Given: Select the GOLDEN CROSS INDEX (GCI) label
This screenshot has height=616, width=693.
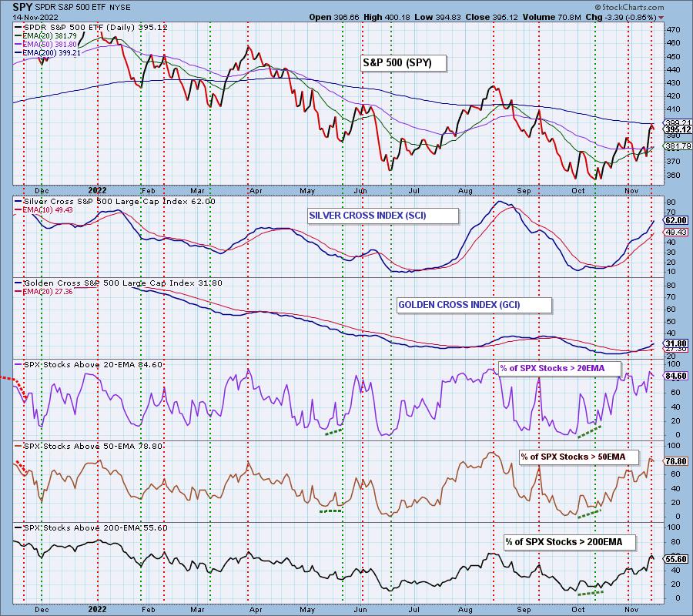Looking at the screenshot, I should click(474, 305).
